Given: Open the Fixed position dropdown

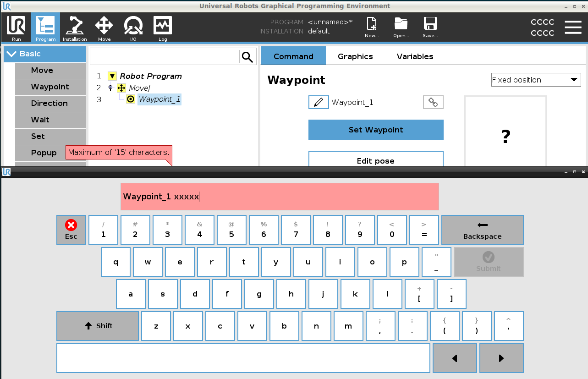Looking at the screenshot, I should 535,80.
